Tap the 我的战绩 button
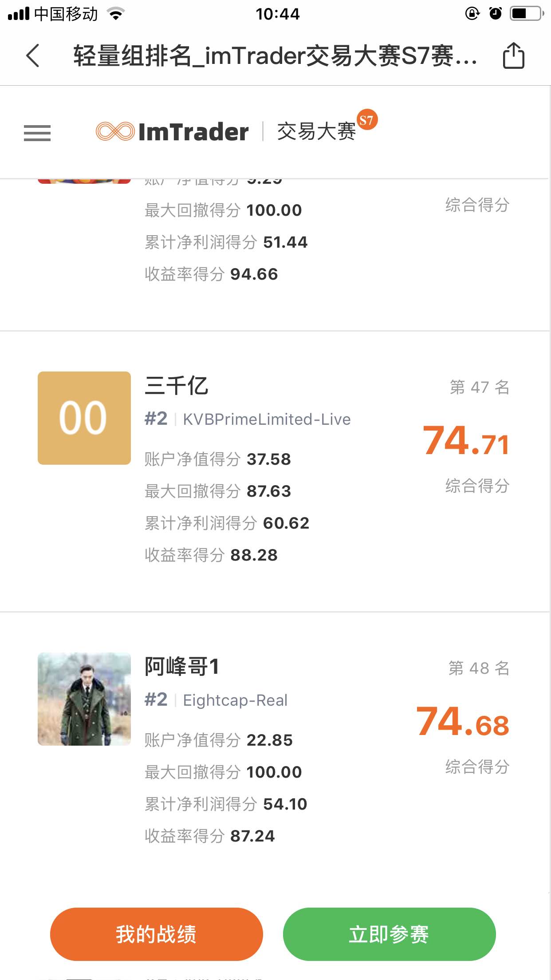The image size is (551, 980). 157,934
